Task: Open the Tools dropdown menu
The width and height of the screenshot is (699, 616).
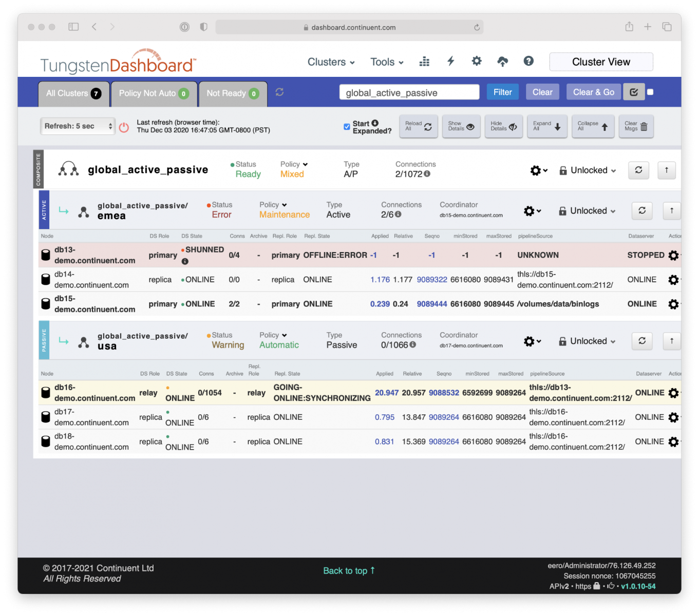Action: [x=387, y=62]
